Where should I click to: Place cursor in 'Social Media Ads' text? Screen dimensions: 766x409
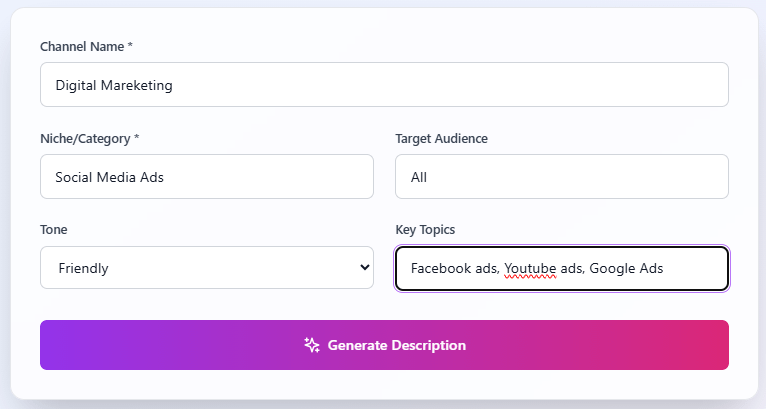(109, 177)
